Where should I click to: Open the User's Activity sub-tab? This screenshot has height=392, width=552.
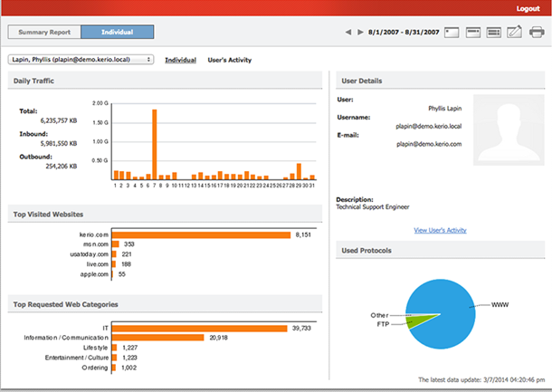[x=230, y=61]
